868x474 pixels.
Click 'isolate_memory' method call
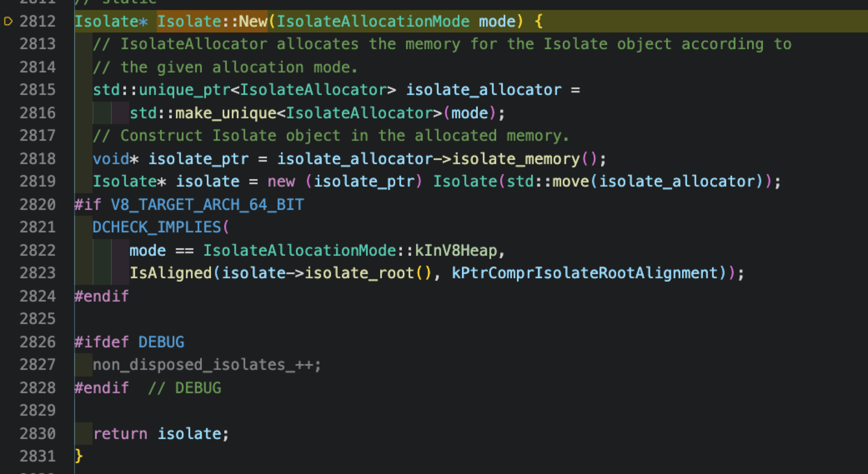tap(516, 159)
